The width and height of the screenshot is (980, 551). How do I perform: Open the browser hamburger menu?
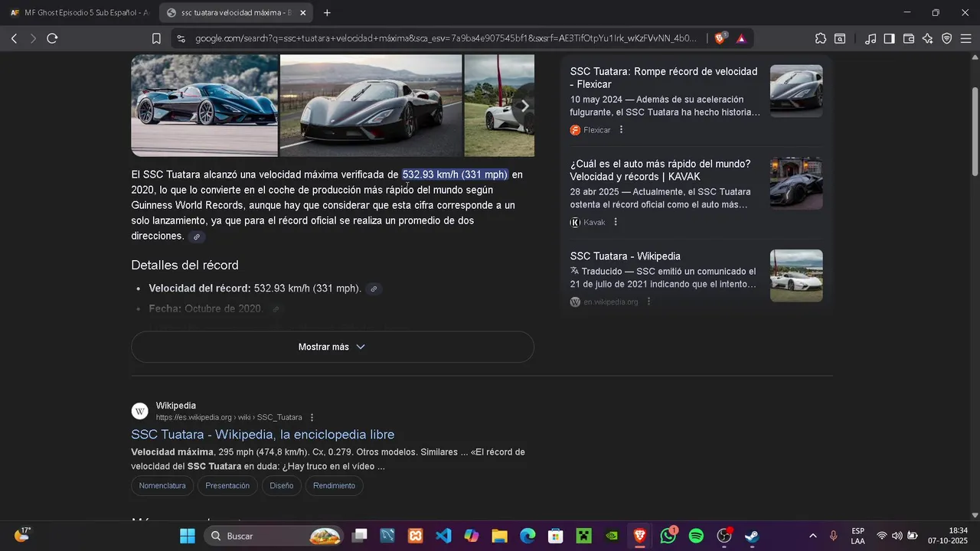966,38
